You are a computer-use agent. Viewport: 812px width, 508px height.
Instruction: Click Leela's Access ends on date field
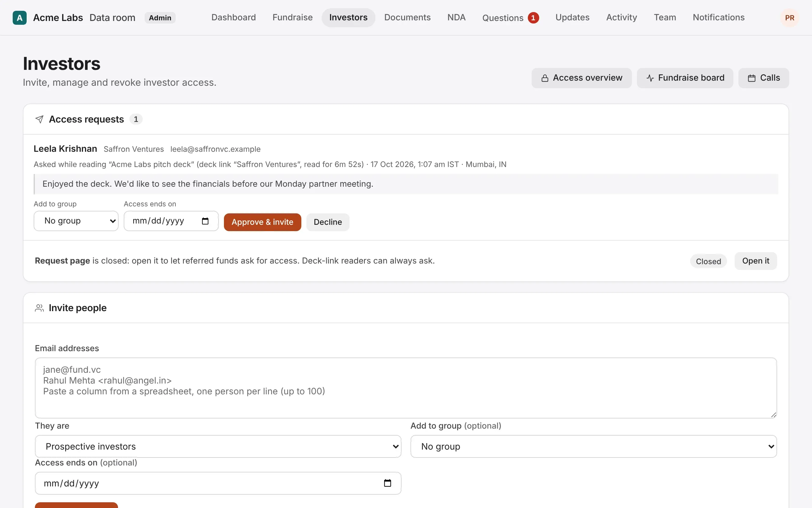click(171, 221)
